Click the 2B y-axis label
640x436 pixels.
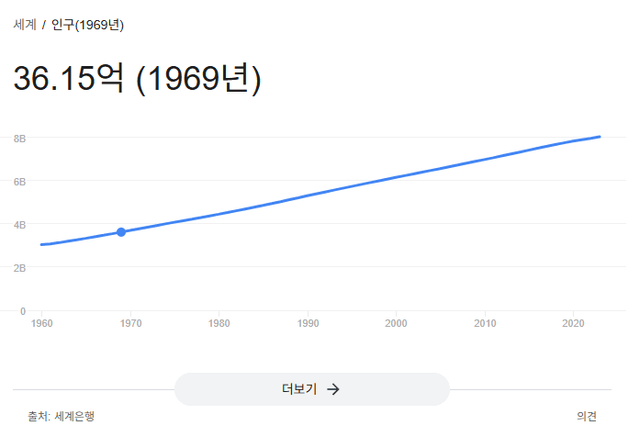pos(19,268)
